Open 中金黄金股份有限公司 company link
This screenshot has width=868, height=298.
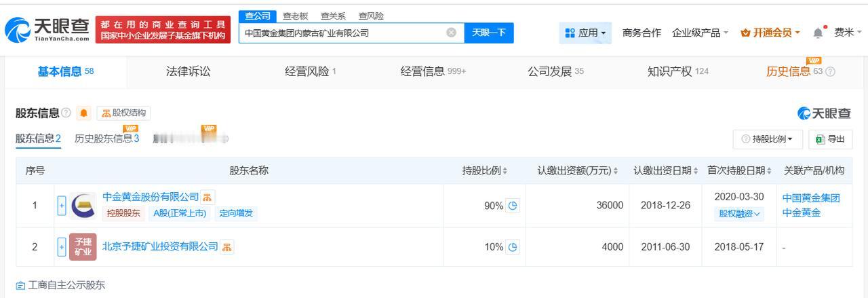(x=151, y=197)
